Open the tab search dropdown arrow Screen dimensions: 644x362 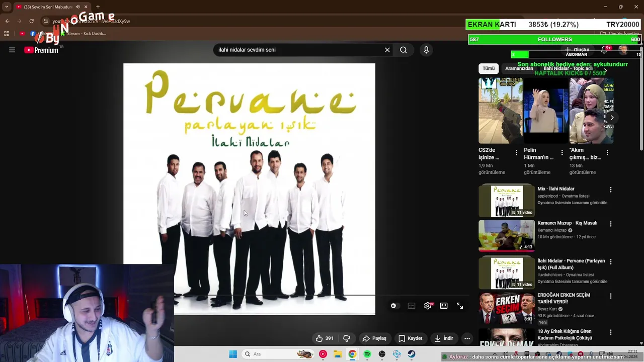(7, 7)
